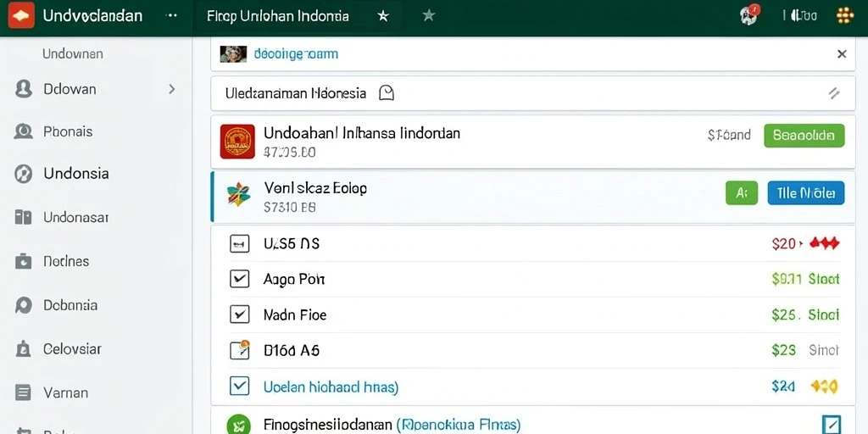
Task: Open Dobansia in the sidebar
Action: tap(70, 305)
